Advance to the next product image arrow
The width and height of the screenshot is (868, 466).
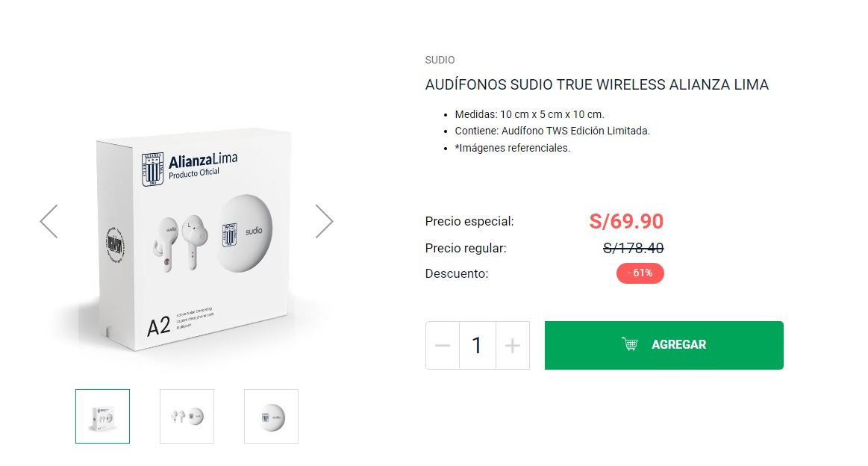tap(325, 222)
